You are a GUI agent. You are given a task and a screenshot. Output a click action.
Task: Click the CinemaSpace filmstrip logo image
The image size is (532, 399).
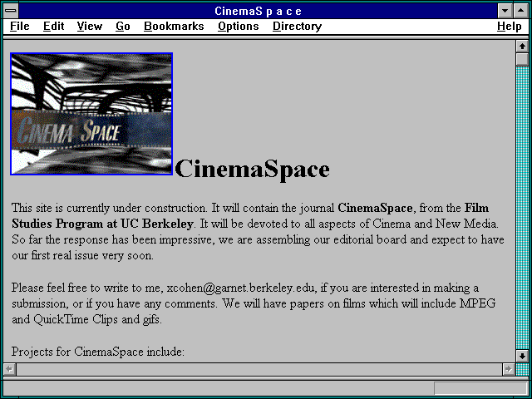(x=91, y=114)
